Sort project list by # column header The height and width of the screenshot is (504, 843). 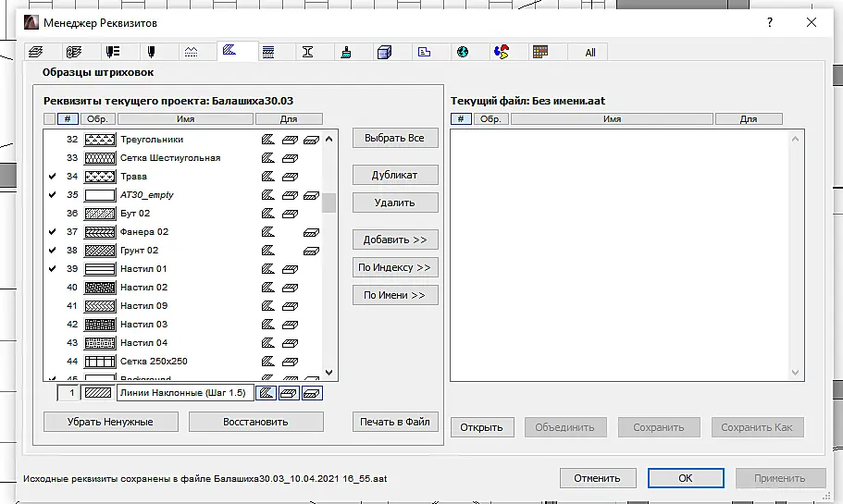[68, 118]
